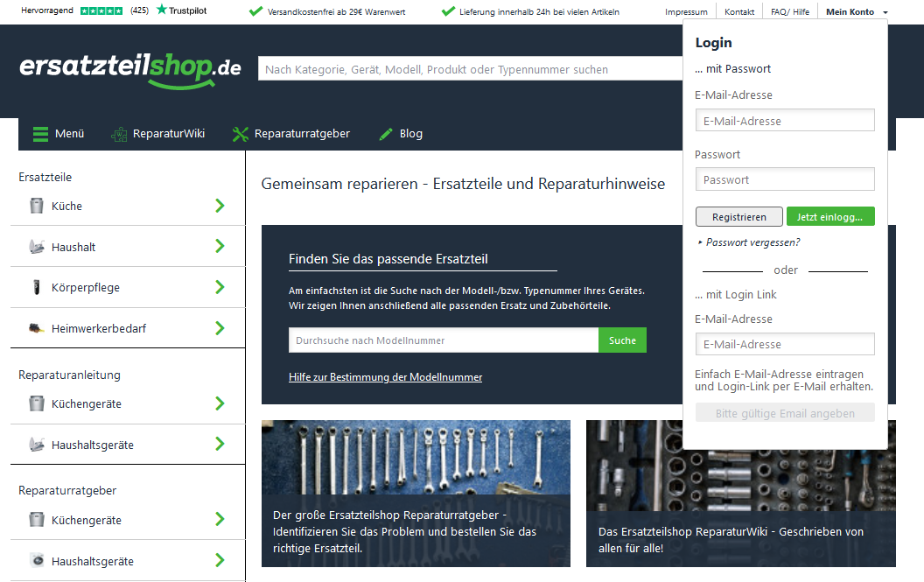
Task: Click the Registrieren button
Action: (738, 216)
